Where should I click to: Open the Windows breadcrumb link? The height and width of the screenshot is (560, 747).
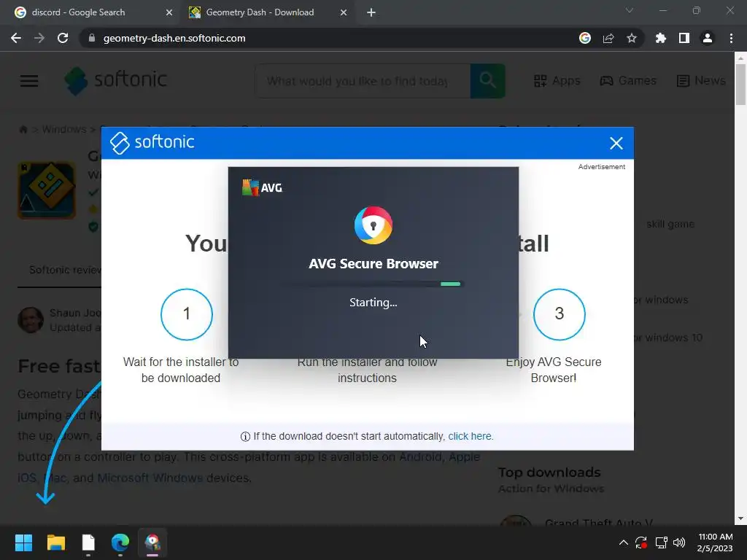point(64,130)
